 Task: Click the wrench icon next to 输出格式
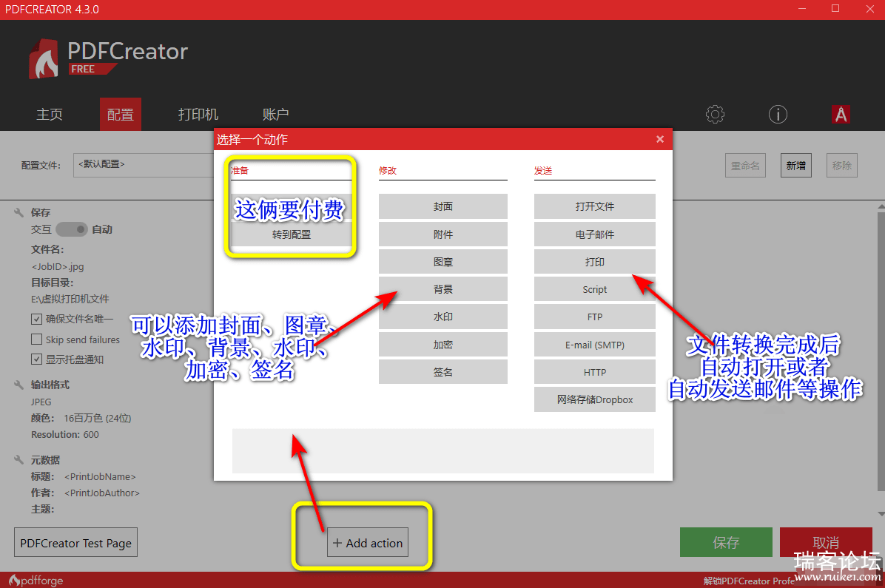18,385
